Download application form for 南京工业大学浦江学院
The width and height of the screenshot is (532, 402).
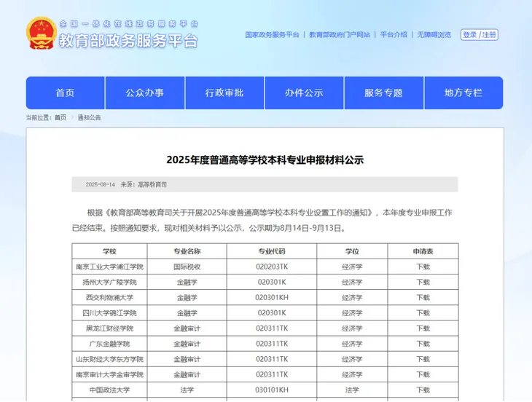423,267
